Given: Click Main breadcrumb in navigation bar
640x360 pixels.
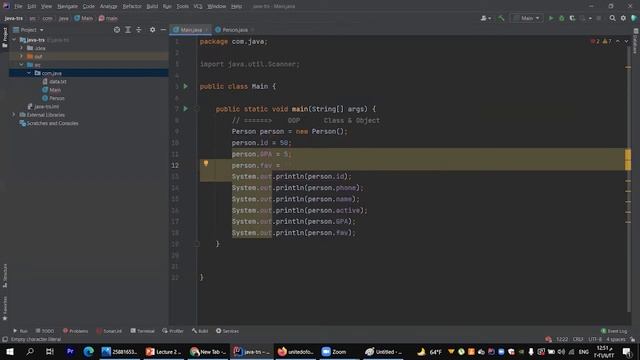Looking at the screenshot, I should (84, 18).
